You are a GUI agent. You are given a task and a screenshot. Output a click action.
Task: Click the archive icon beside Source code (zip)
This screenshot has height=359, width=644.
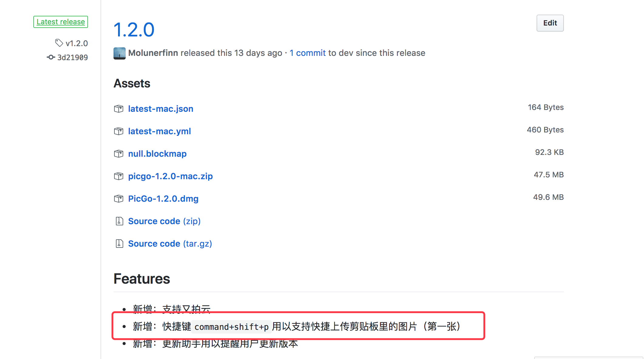coord(119,221)
